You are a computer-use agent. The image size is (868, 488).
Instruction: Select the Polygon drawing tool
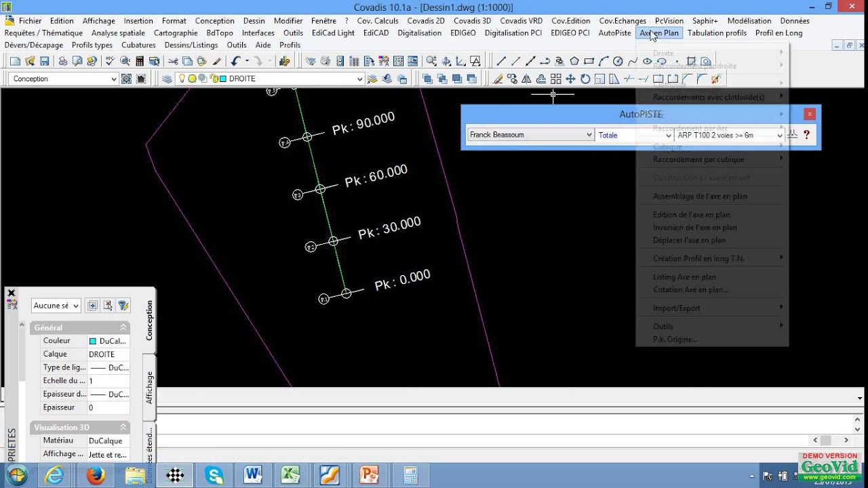(574, 61)
